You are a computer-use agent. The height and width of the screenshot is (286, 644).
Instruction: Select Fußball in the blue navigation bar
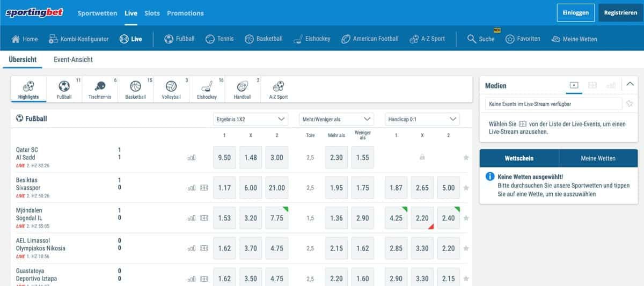[179, 39]
